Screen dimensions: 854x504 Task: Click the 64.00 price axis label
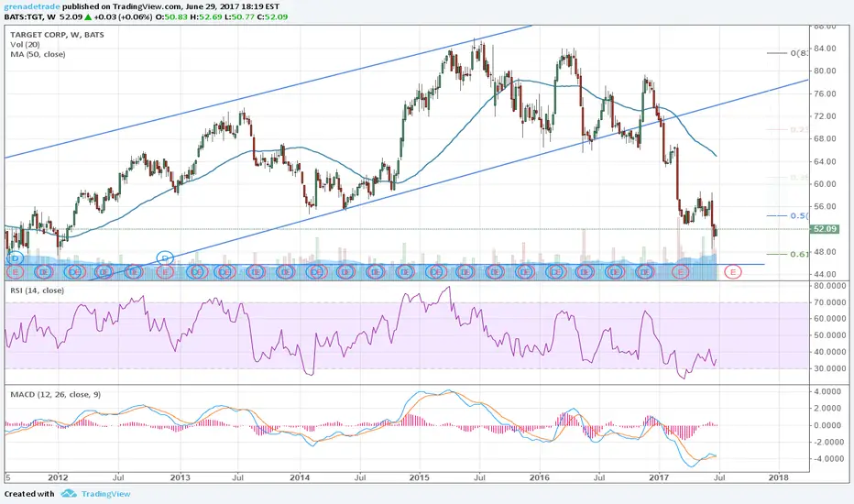[x=826, y=161]
